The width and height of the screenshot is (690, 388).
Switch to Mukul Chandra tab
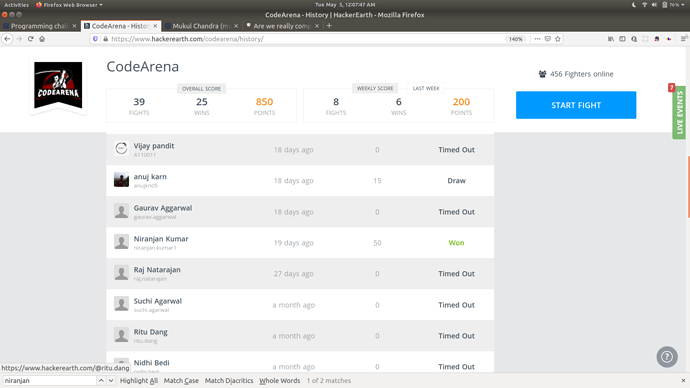202,26
